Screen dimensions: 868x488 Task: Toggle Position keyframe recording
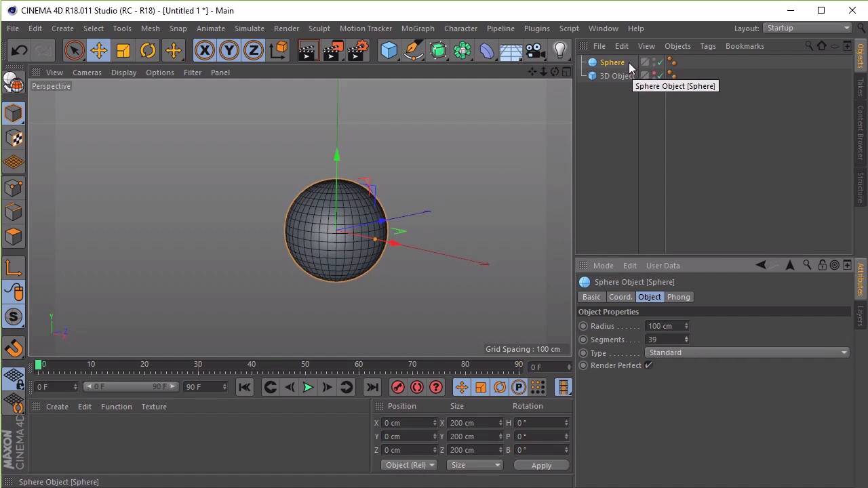pos(461,387)
